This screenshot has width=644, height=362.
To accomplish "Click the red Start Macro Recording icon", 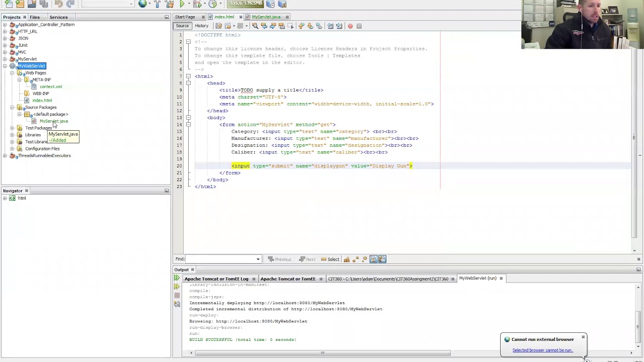I will tap(350, 26).
